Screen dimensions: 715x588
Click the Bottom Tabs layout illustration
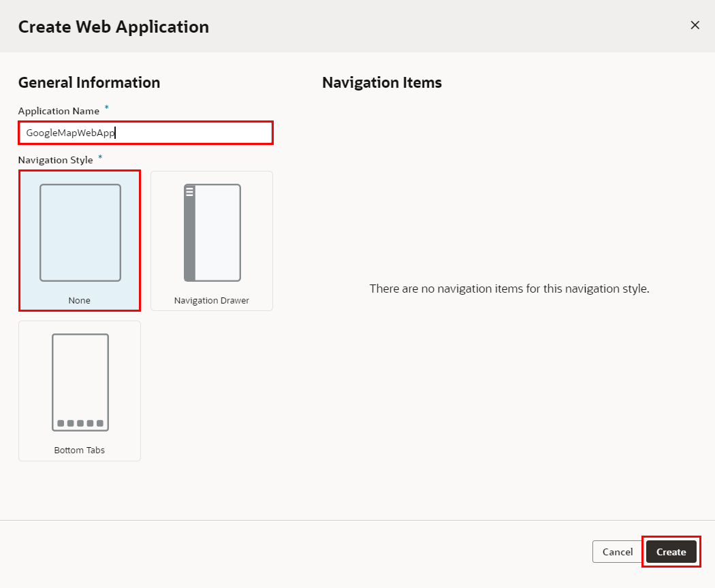pos(80,382)
